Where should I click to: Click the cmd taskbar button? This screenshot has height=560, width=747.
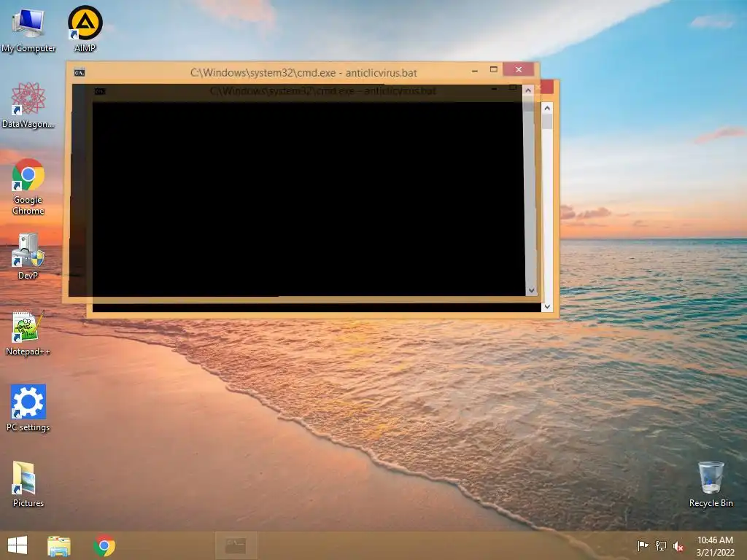pyautogui.click(x=236, y=545)
